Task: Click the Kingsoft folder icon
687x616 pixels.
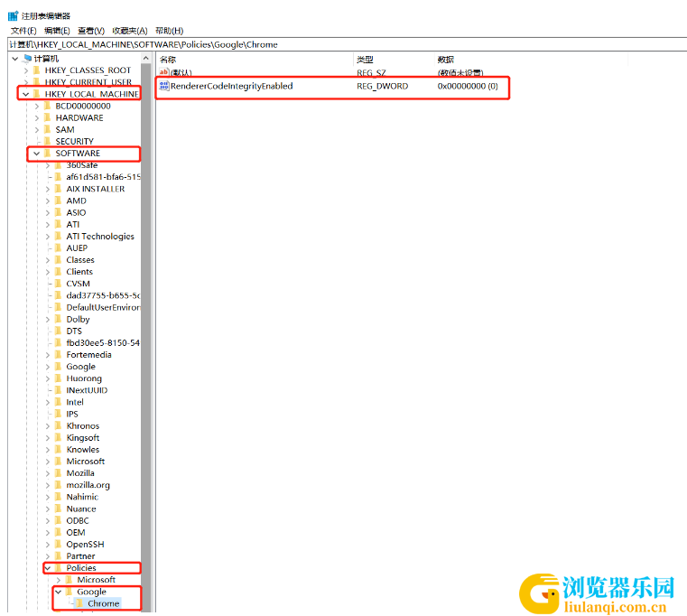Action: coord(59,437)
